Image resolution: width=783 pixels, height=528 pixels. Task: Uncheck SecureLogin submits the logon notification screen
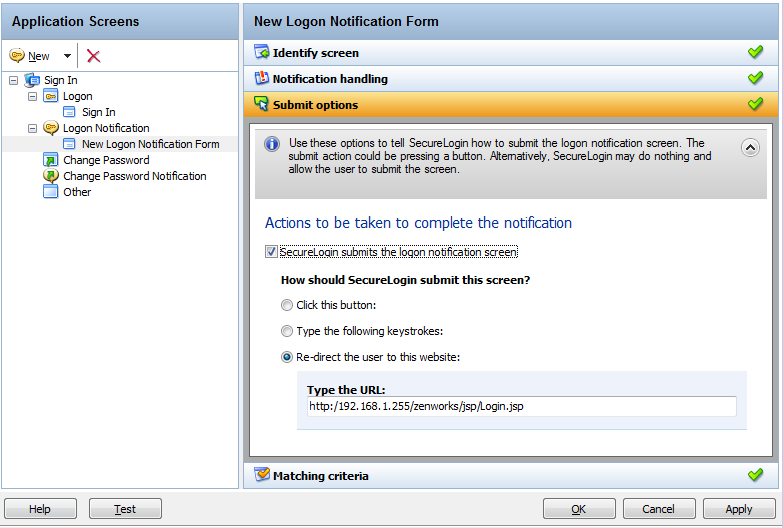[x=271, y=252]
